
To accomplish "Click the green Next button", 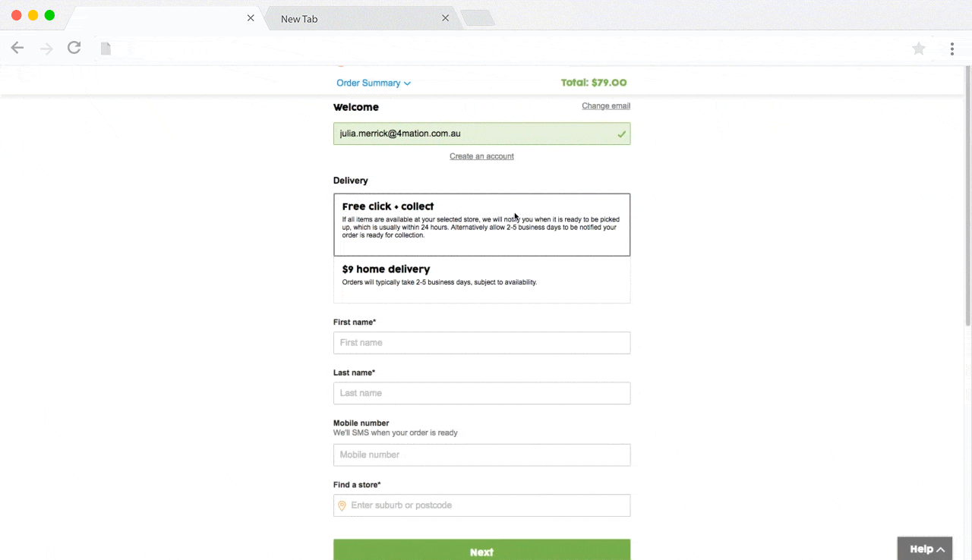I will tap(481, 550).
